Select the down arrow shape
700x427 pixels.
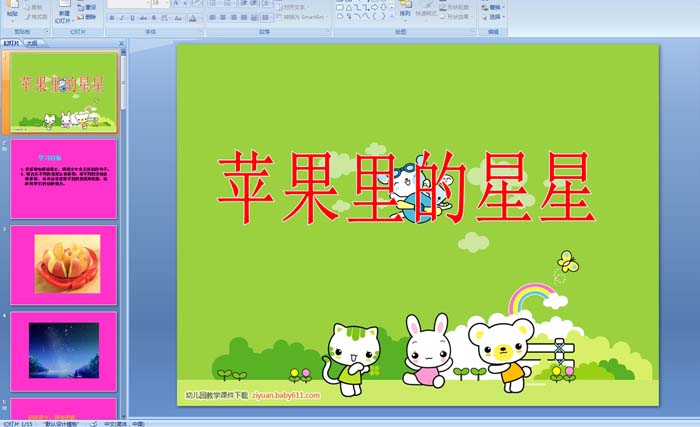coord(383,8)
